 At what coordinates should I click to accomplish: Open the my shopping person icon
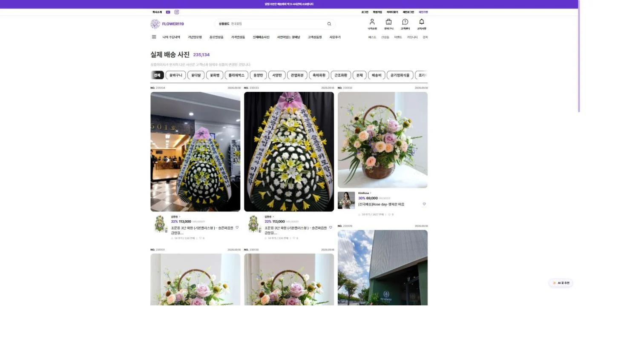(x=372, y=22)
